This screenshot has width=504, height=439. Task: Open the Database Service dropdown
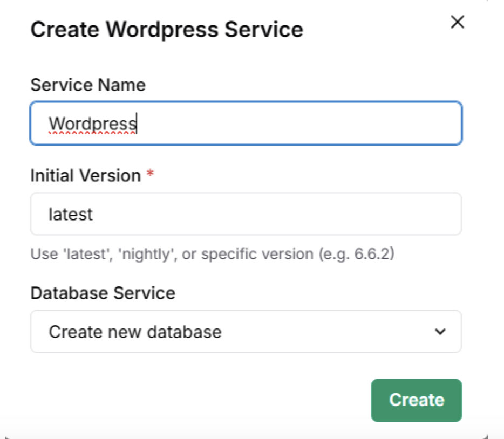(246, 332)
